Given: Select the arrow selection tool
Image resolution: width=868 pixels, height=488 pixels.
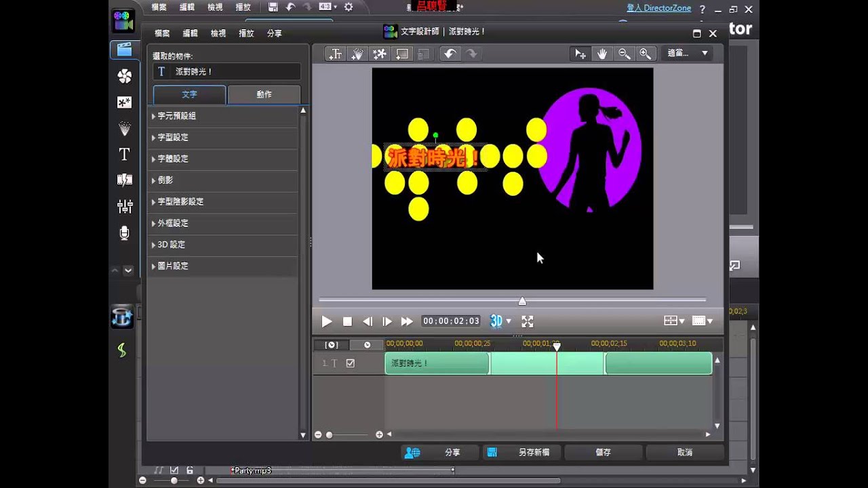Looking at the screenshot, I should 580,54.
